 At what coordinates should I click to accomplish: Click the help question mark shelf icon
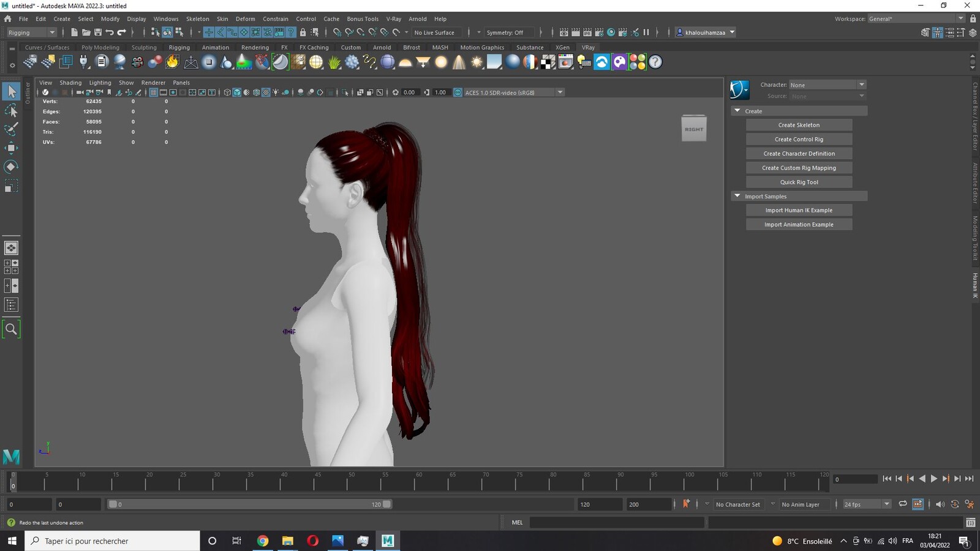click(x=655, y=62)
